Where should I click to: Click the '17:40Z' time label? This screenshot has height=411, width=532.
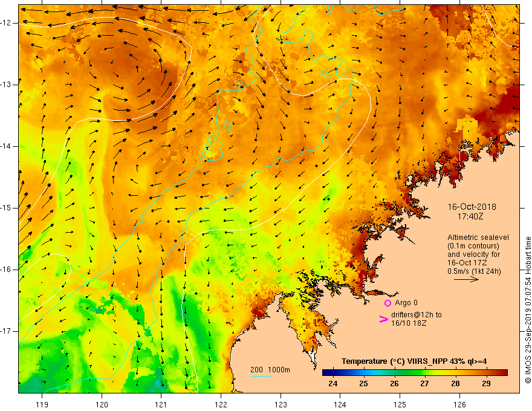click(470, 216)
